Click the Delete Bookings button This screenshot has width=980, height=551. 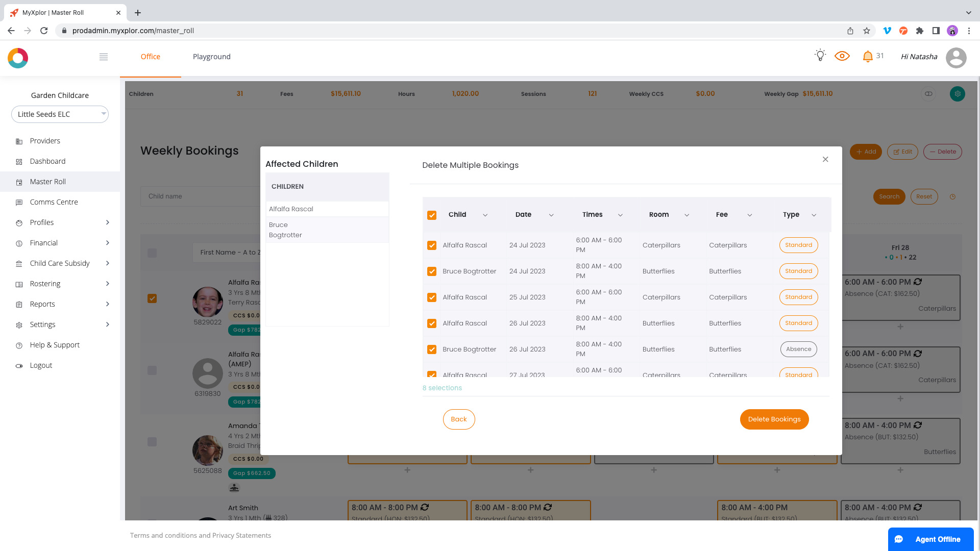coord(774,419)
